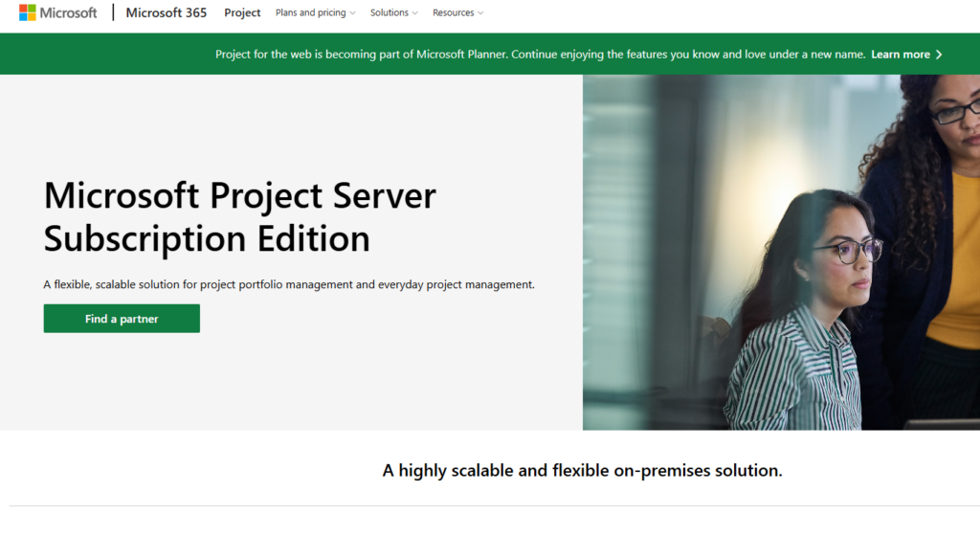Click the hero photo of two women

(x=781, y=253)
